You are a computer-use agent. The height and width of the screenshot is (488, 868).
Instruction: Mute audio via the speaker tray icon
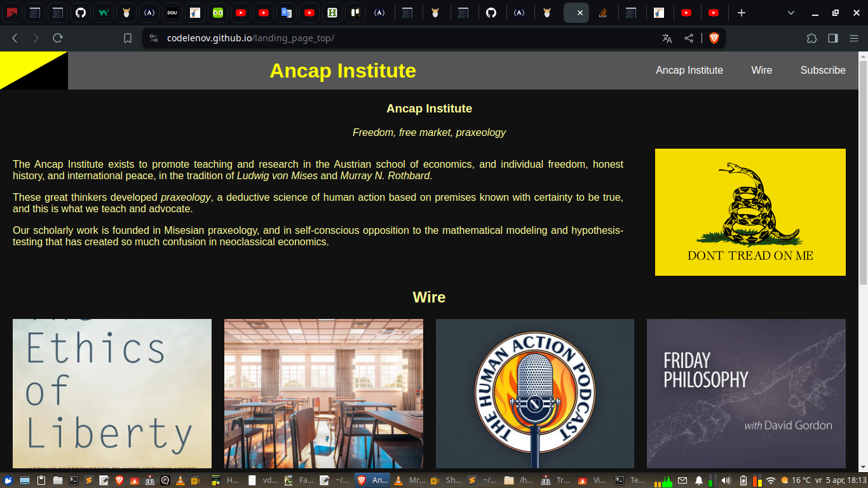726,480
